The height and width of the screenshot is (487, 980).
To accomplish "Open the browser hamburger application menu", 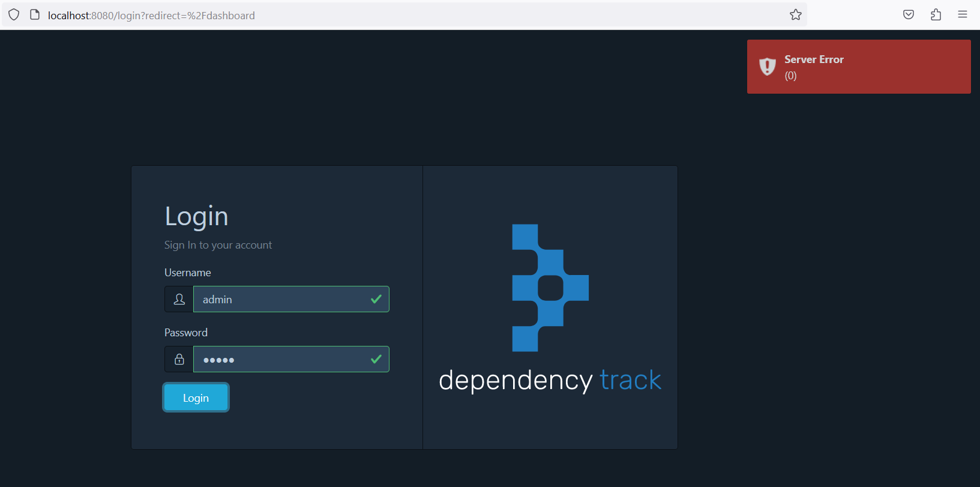I will coord(963,15).
